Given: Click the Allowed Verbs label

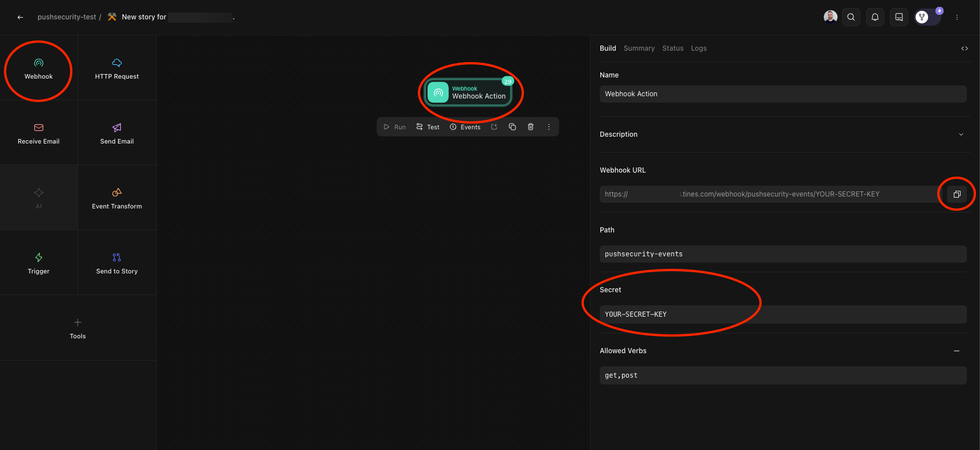Looking at the screenshot, I should [623, 351].
